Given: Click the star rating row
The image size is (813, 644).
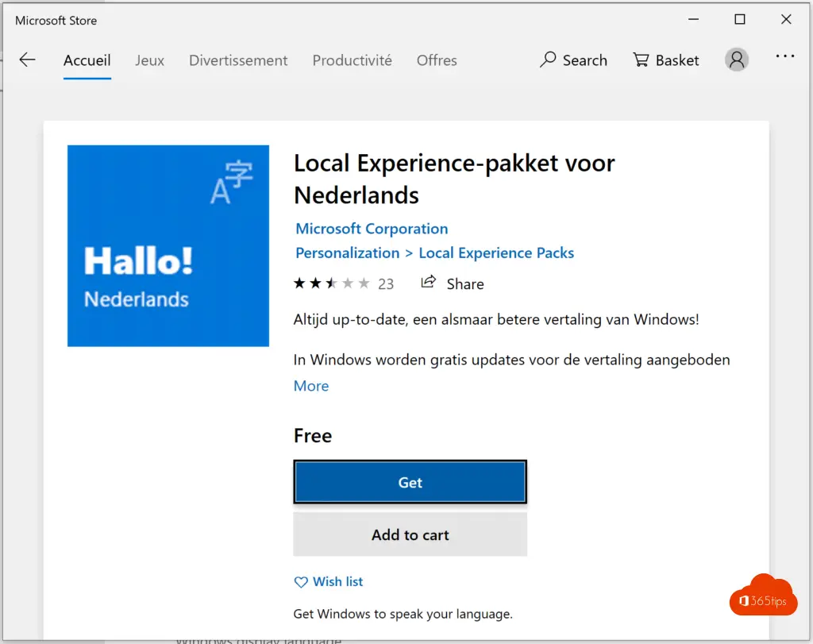Looking at the screenshot, I should (332, 283).
